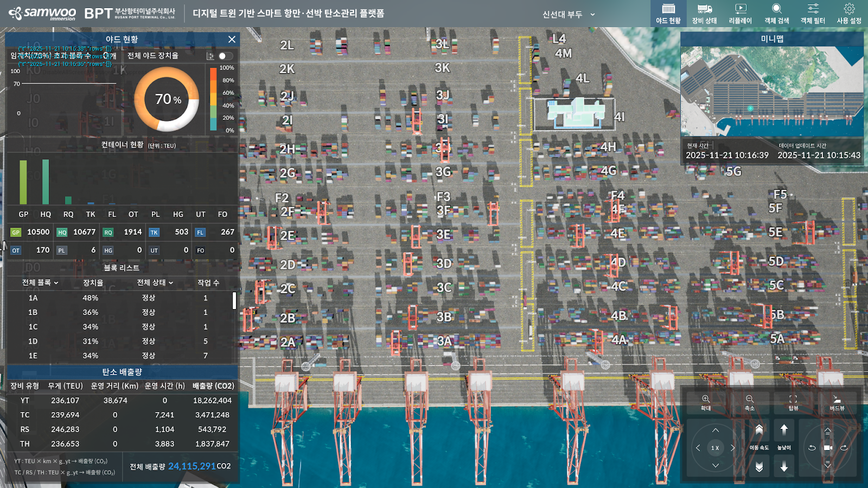Click the 장치율 column header
The image size is (868, 488).
[93, 282]
